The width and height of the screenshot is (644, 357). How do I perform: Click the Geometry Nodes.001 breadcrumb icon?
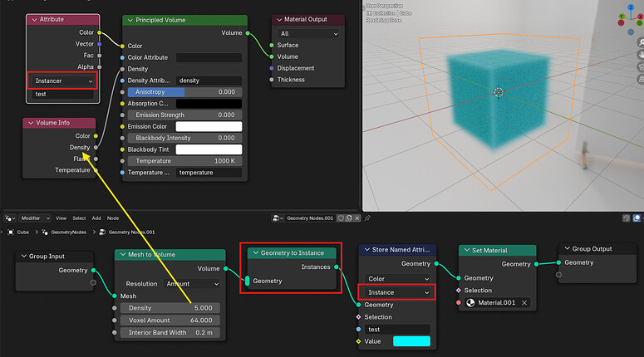click(102, 232)
